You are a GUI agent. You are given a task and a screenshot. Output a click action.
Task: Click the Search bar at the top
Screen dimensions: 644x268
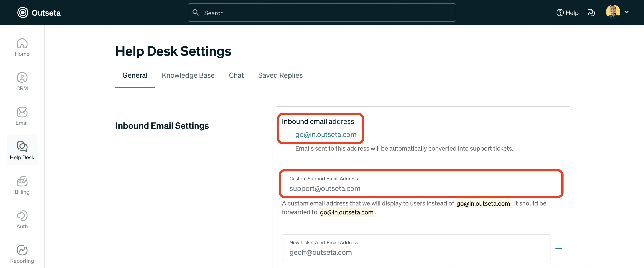322,13
